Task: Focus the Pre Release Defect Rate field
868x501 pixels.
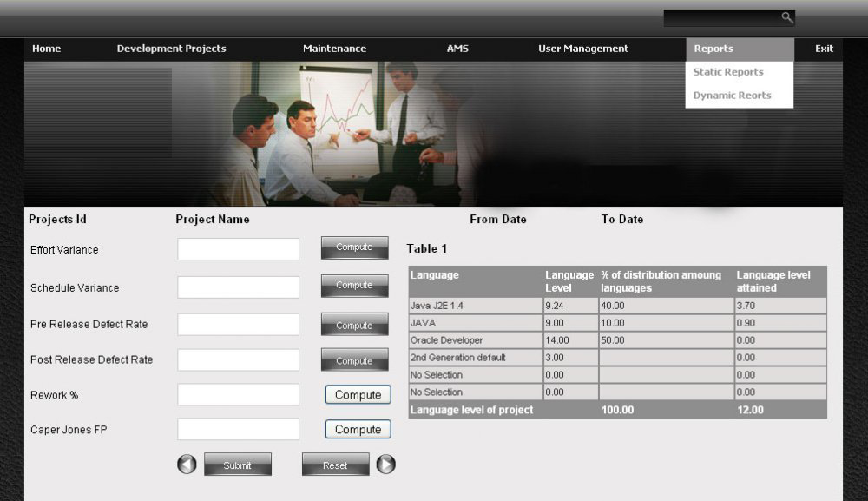Action: (238, 325)
